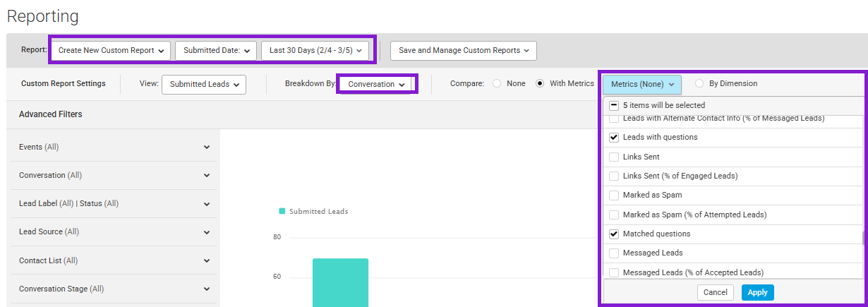Check Messaged Leads (% of Accepted Leads) checkbox
This screenshot has width=868, height=307.
[x=614, y=272]
